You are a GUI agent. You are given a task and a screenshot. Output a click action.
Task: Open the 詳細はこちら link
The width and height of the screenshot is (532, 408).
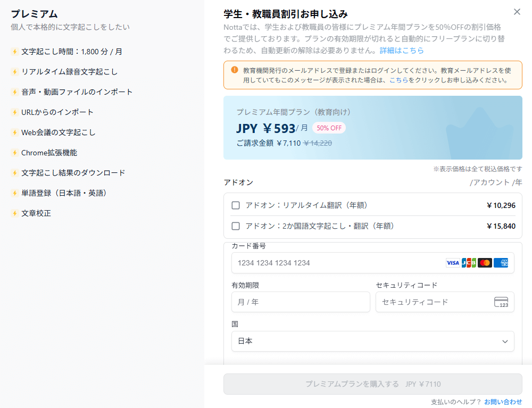pos(402,50)
